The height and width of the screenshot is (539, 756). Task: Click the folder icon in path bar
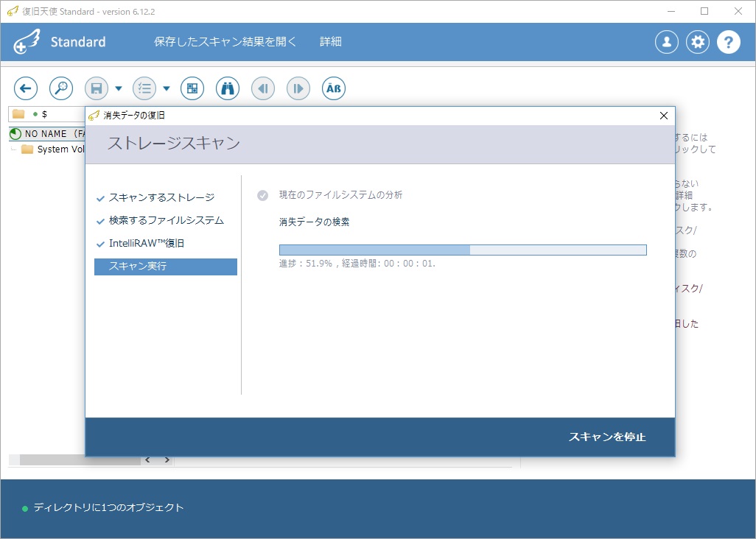pyautogui.click(x=18, y=114)
